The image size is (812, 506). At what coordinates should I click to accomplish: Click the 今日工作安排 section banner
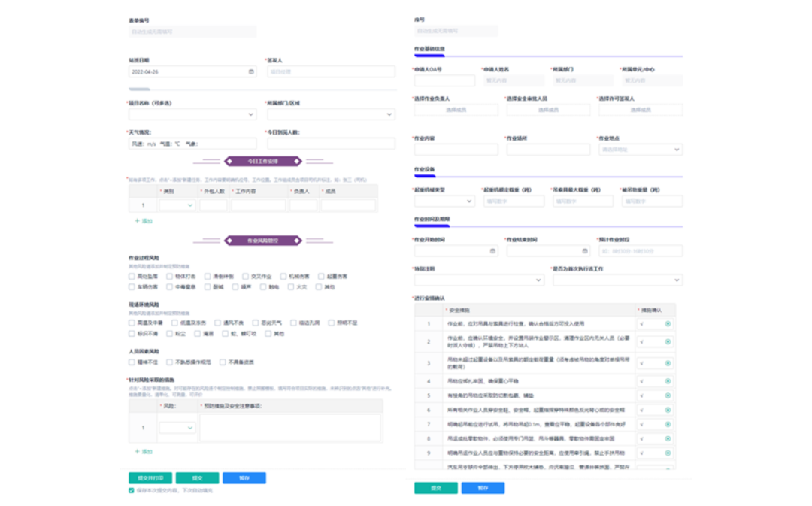coord(262,161)
